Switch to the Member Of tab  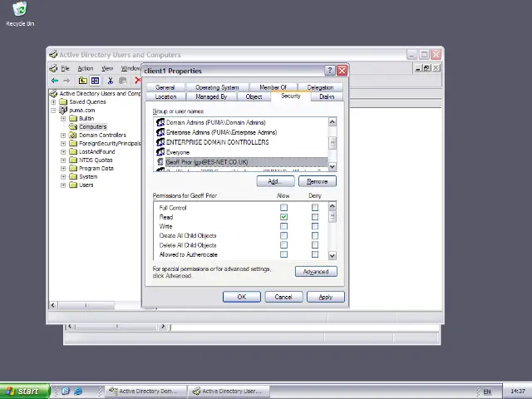pos(273,87)
